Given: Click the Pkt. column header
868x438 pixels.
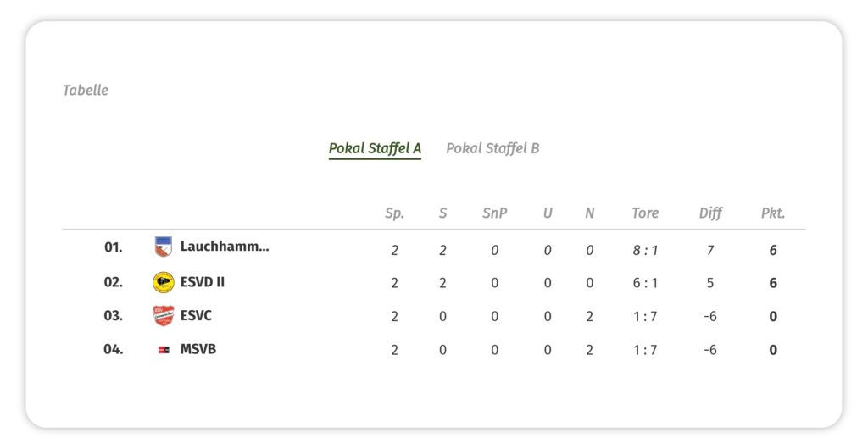Looking at the screenshot, I should 773,213.
